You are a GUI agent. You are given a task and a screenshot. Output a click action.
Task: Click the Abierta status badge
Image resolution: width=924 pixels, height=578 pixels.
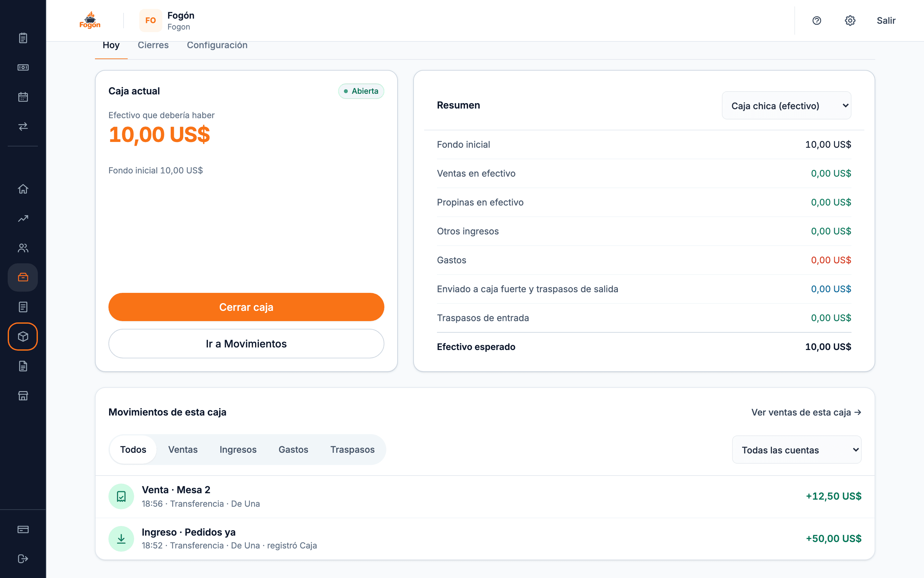(x=361, y=91)
